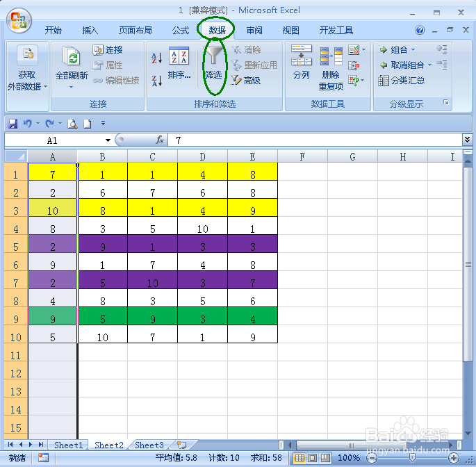Switch to the 视图 tab
This screenshot has height=467, width=476.
pyautogui.click(x=291, y=31)
